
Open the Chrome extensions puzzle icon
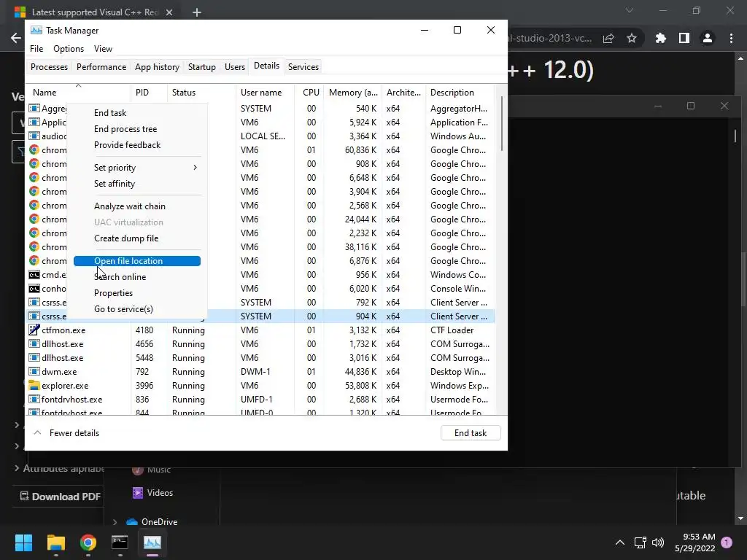(660, 38)
